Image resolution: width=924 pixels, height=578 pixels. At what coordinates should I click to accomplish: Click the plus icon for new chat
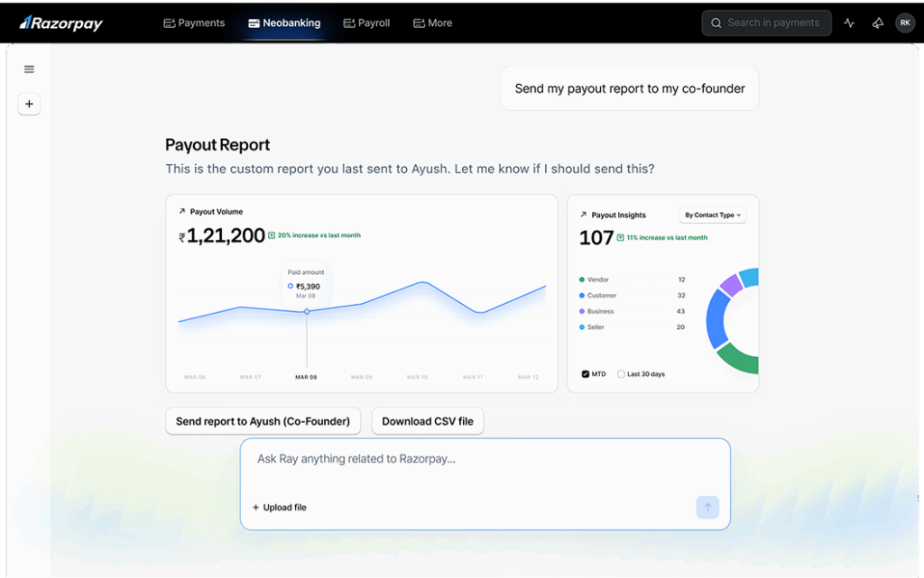(x=29, y=105)
